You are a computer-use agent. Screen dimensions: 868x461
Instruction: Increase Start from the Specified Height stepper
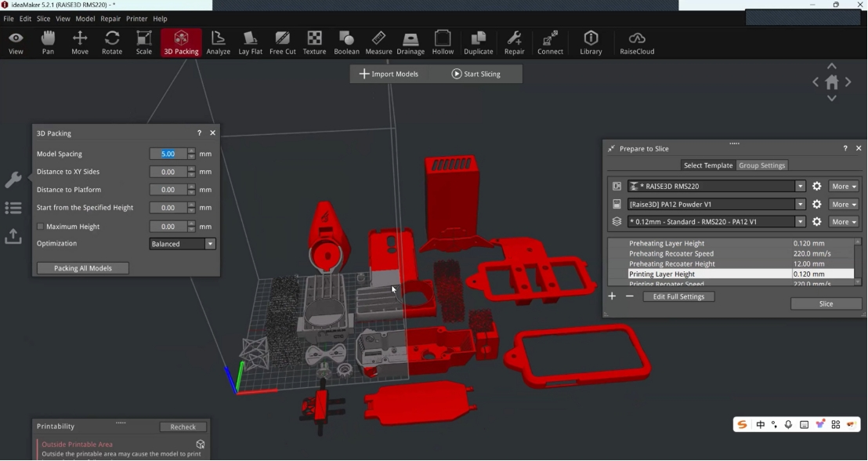(x=191, y=205)
